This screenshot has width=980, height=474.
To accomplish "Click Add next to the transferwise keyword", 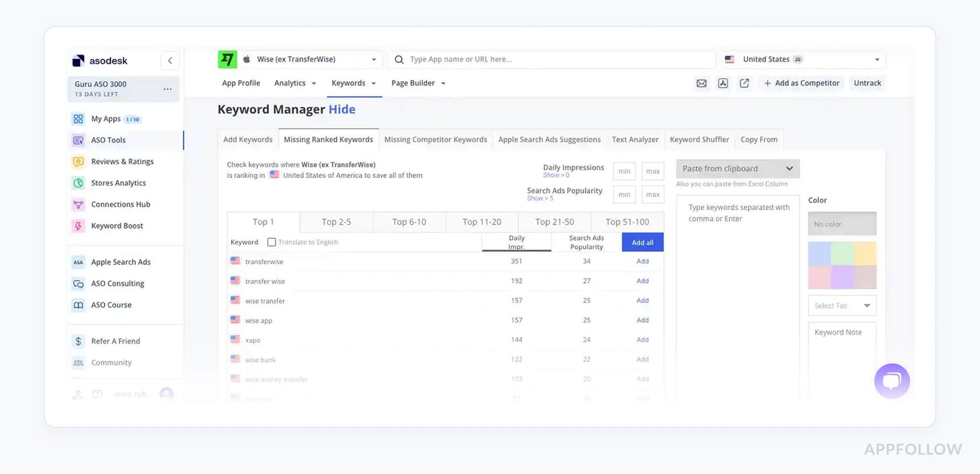I will 643,260.
